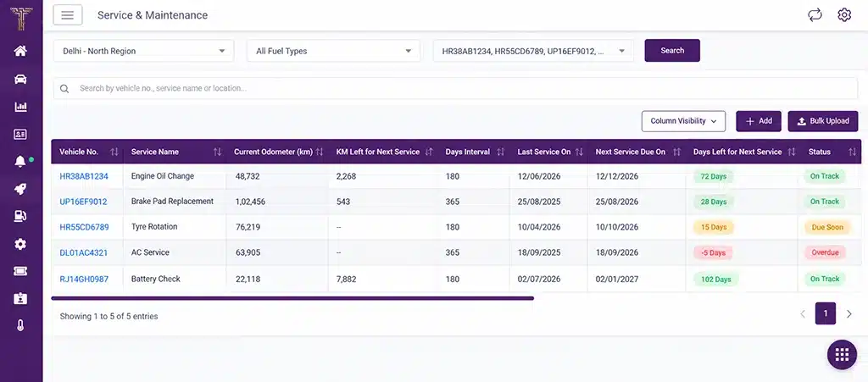868x382 pixels.
Task: Open settings gear in top right
Action: tap(844, 15)
